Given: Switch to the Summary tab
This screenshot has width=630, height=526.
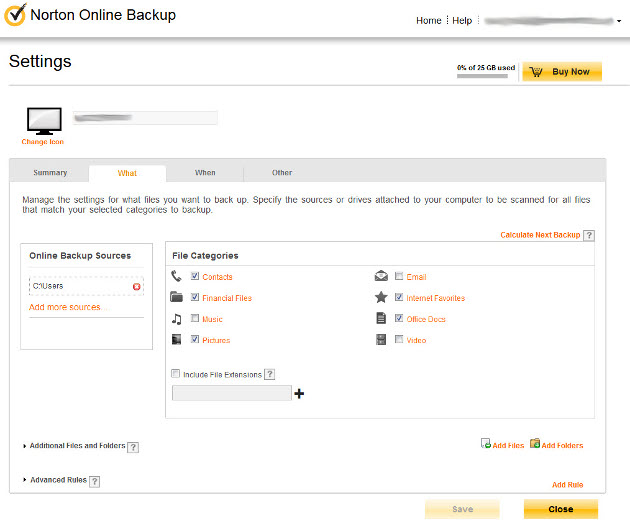Looking at the screenshot, I should 50,173.
